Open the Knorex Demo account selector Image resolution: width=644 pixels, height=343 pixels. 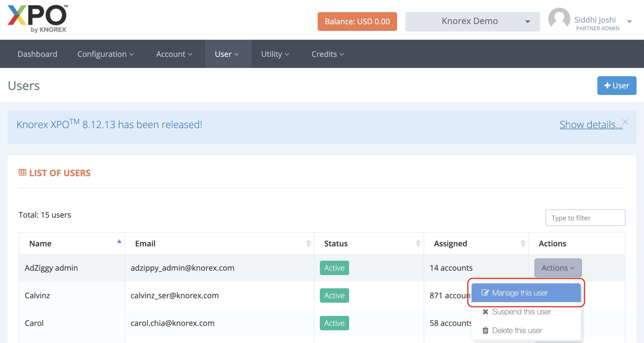click(472, 22)
